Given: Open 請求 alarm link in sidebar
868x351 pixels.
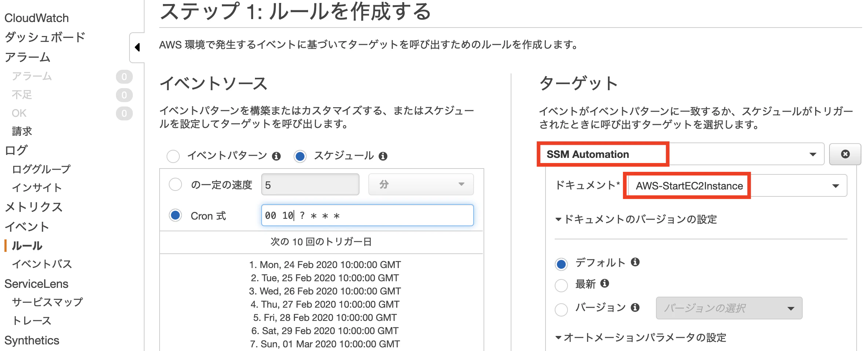Looking at the screenshot, I should click(22, 131).
